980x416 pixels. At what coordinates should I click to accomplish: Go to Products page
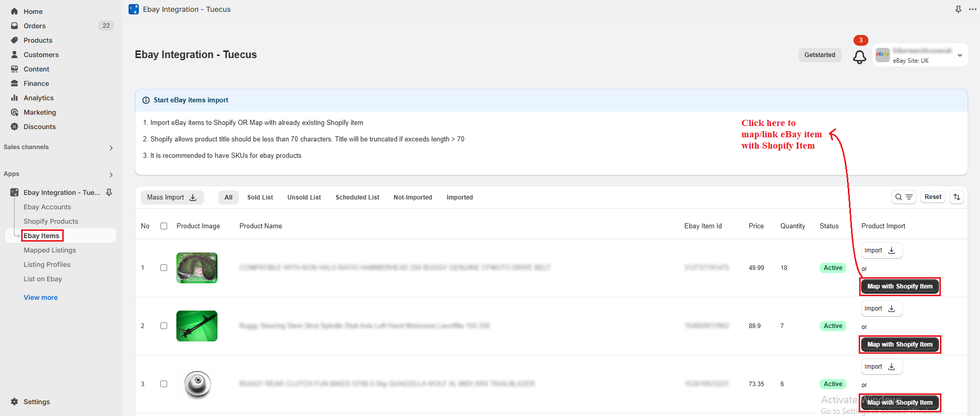point(38,40)
